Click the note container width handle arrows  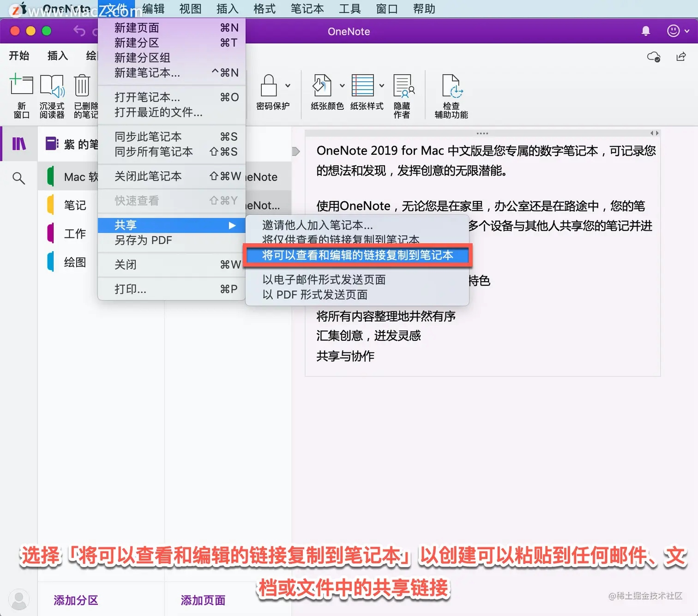point(655,133)
